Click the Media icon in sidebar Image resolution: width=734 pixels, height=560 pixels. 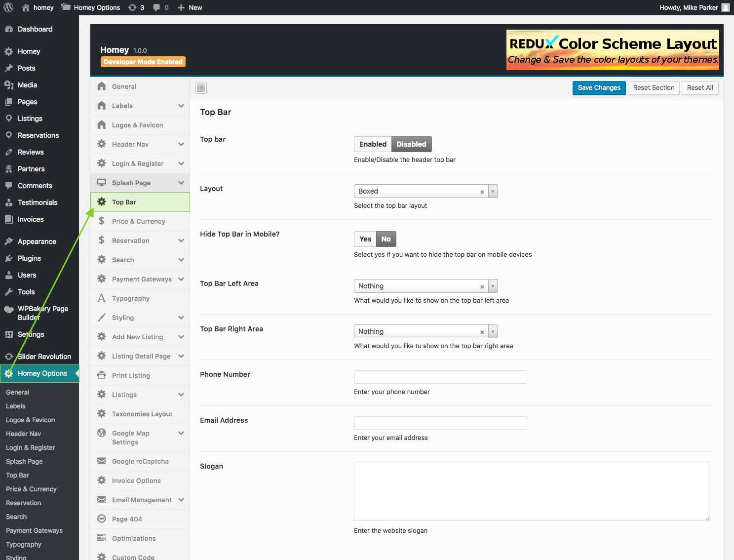point(8,85)
